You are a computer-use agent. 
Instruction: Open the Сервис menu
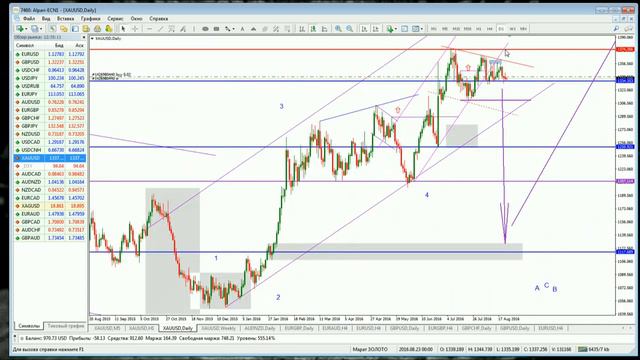tap(116, 19)
